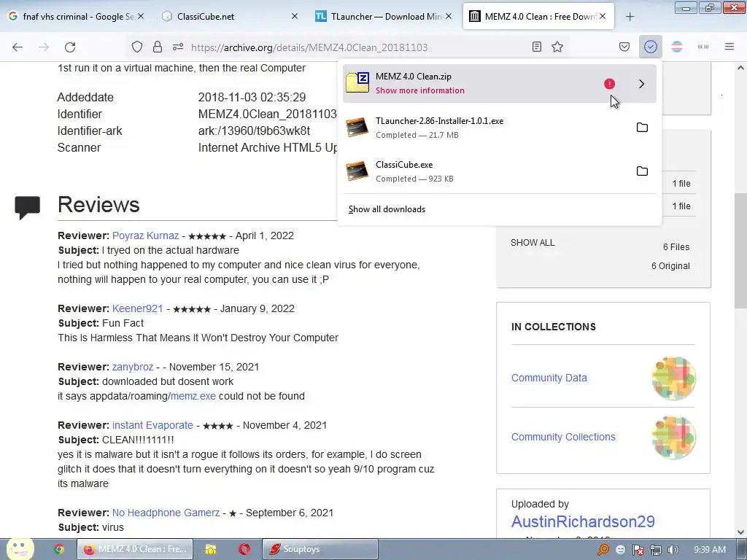Toggle reader view icon
This screenshot has height=560, width=747.
pos(536,47)
